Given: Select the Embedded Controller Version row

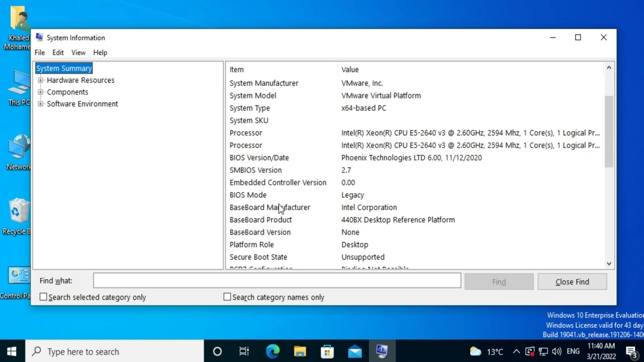Looking at the screenshot, I should tap(415, 183).
